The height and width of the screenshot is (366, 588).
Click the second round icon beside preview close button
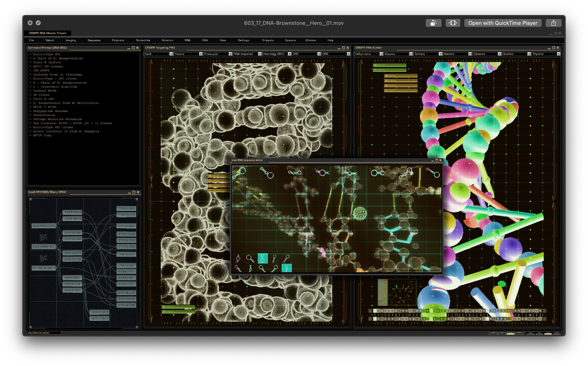[x=38, y=23]
